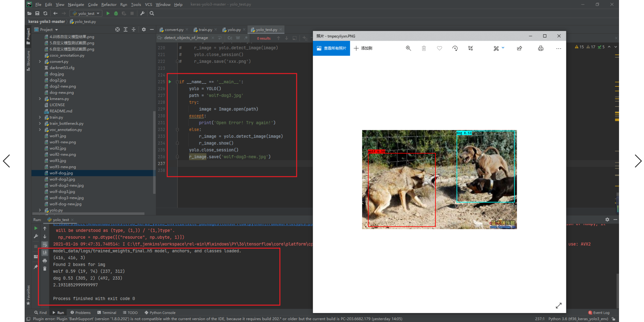The width and height of the screenshot is (644, 322).
Task: Toggle scroll to end in Run console
Action: tap(45, 253)
